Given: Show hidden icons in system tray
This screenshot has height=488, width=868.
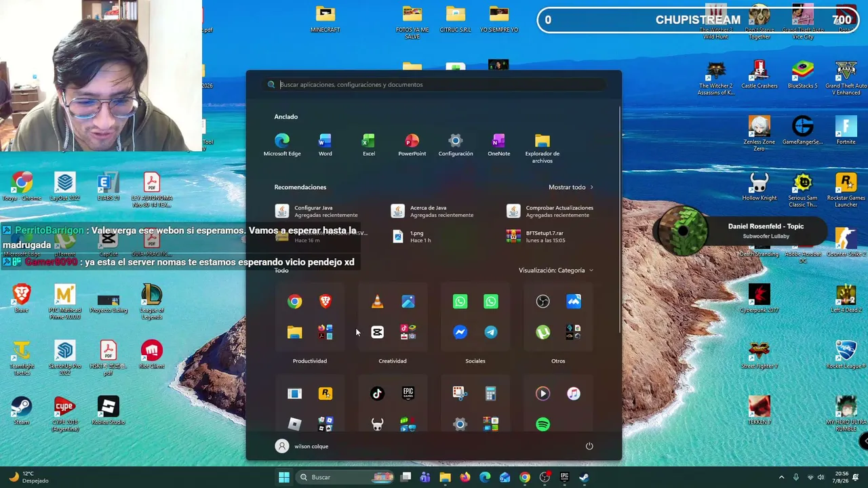Looking at the screenshot, I should [x=781, y=477].
